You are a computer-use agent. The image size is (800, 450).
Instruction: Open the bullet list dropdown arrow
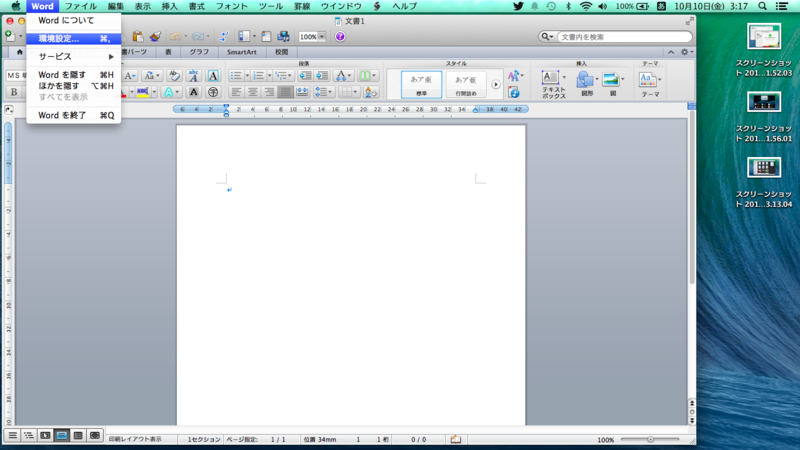pyautogui.click(x=247, y=76)
